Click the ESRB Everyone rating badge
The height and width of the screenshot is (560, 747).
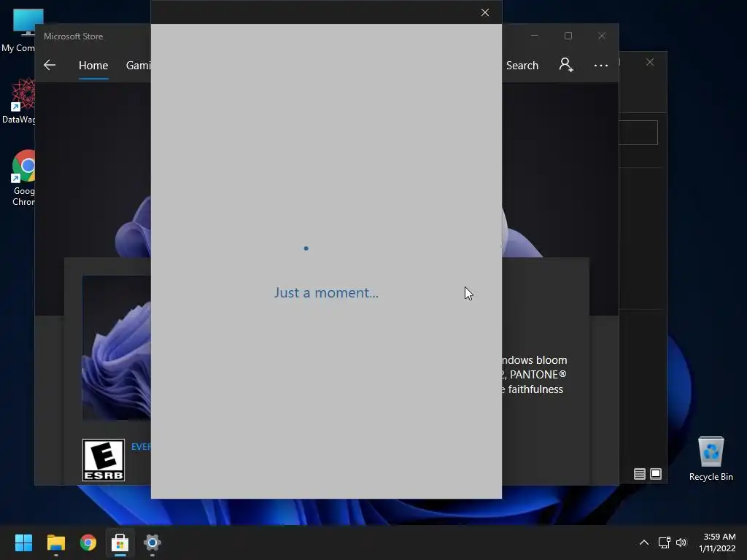104,460
